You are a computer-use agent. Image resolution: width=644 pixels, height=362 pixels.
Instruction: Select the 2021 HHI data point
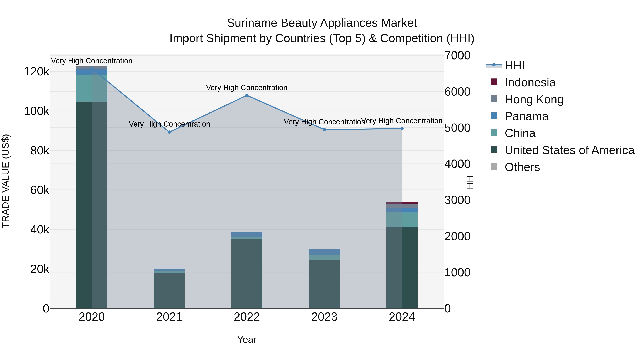[x=169, y=132]
